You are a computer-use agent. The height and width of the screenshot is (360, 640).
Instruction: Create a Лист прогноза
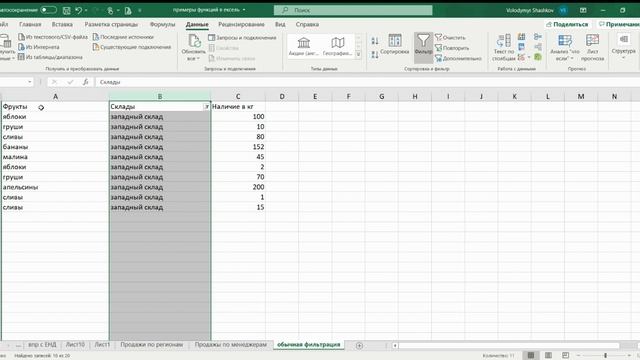[x=592, y=47]
